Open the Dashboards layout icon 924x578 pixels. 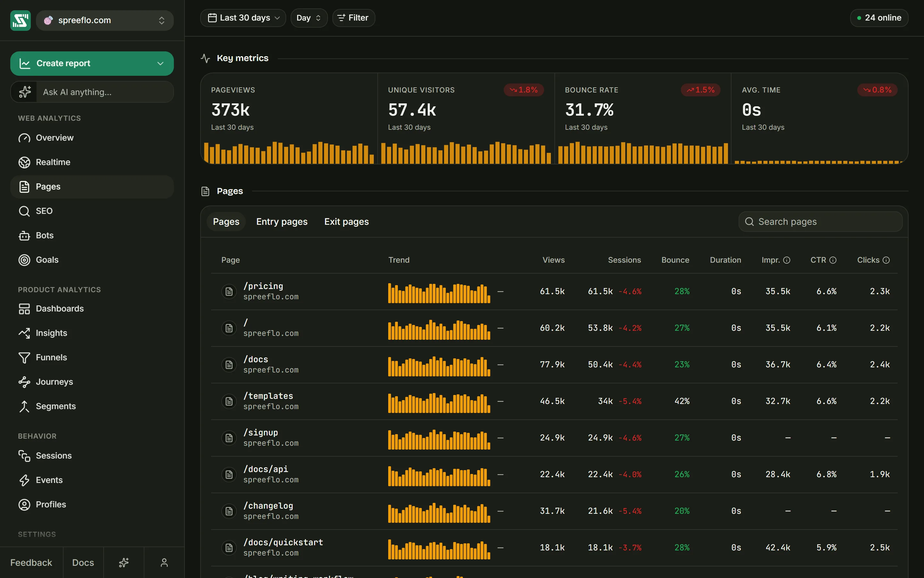24,309
